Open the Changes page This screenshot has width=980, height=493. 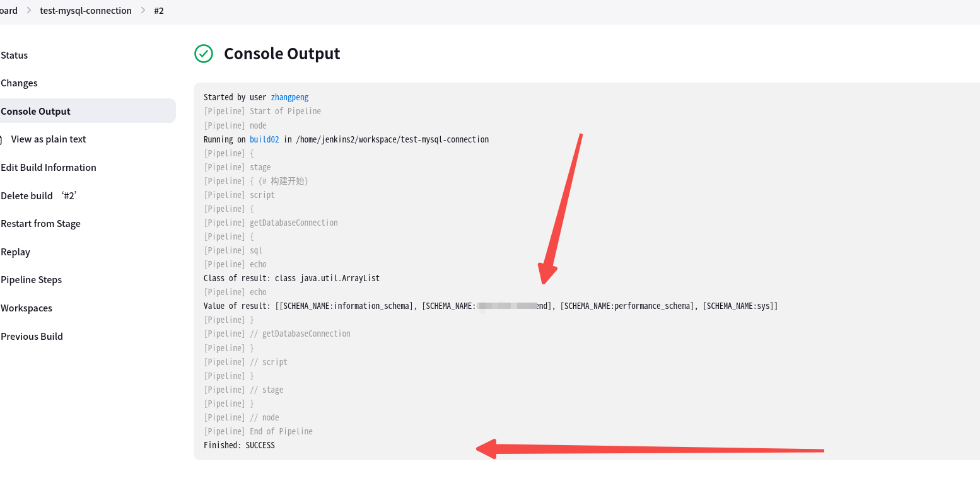pyautogui.click(x=19, y=83)
